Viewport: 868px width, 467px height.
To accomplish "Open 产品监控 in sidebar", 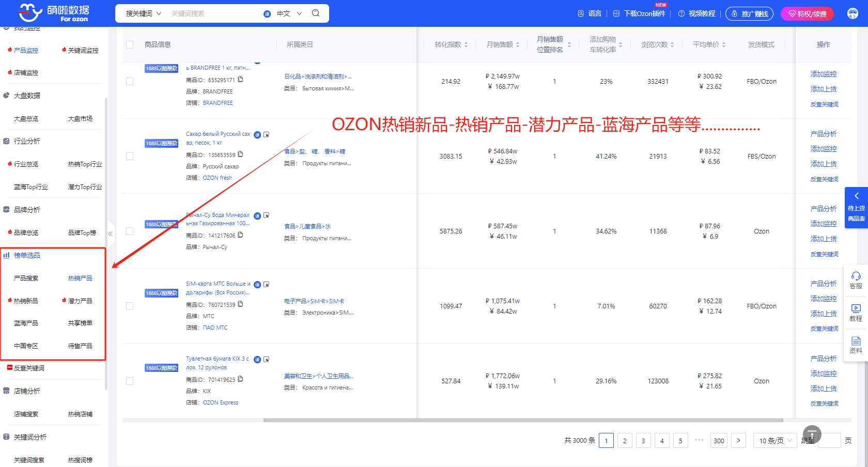I will (26, 50).
